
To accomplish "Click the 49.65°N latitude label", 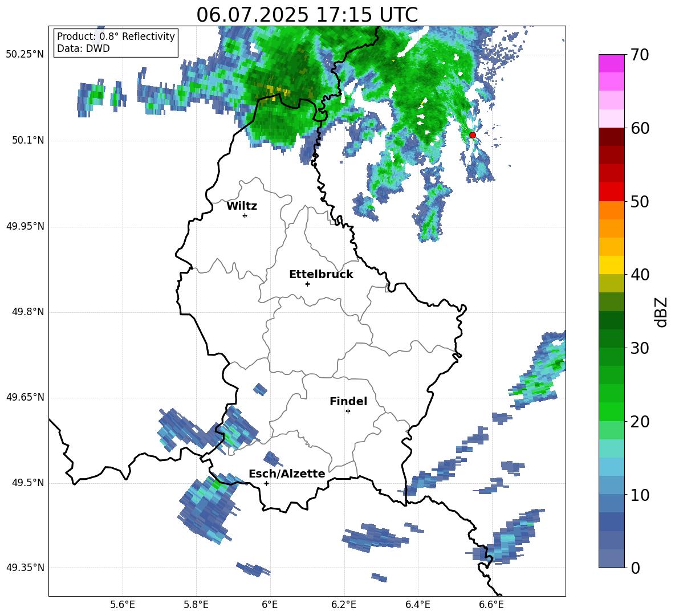I will [x=25, y=397].
